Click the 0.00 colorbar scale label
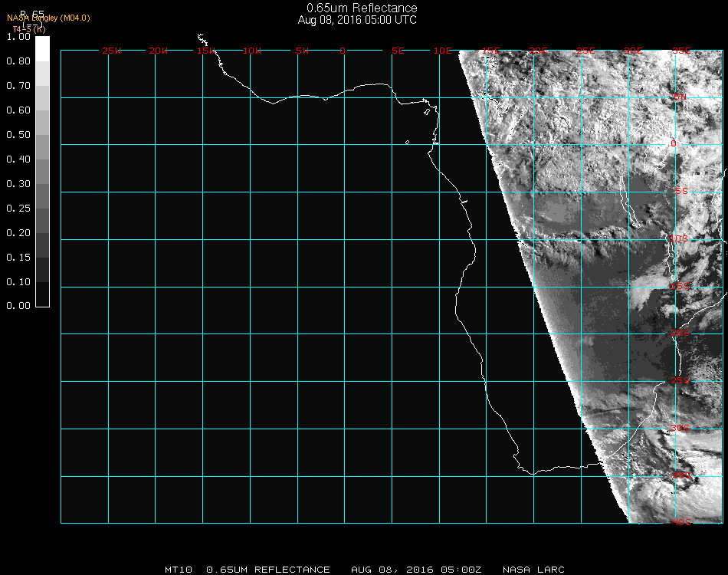The image size is (728, 575). coord(18,306)
